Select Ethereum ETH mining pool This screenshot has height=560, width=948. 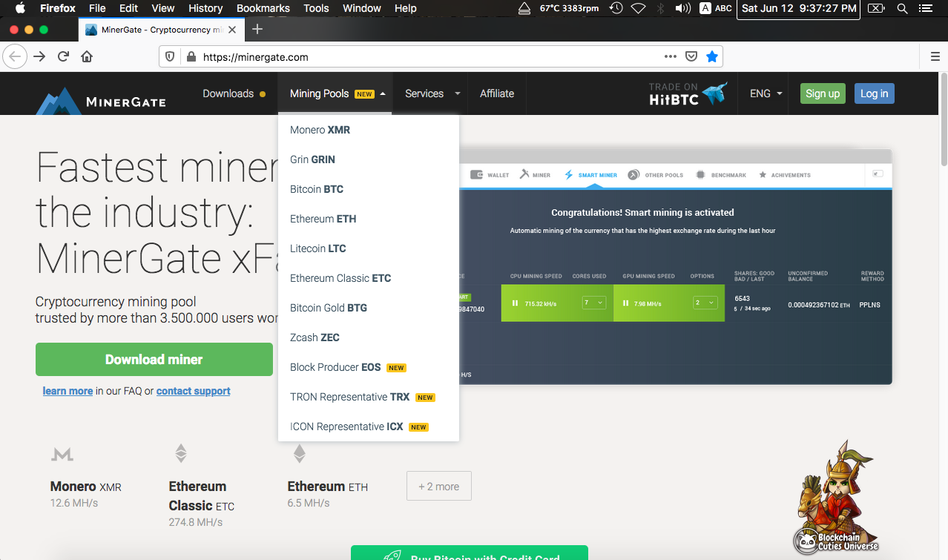coord(369,219)
